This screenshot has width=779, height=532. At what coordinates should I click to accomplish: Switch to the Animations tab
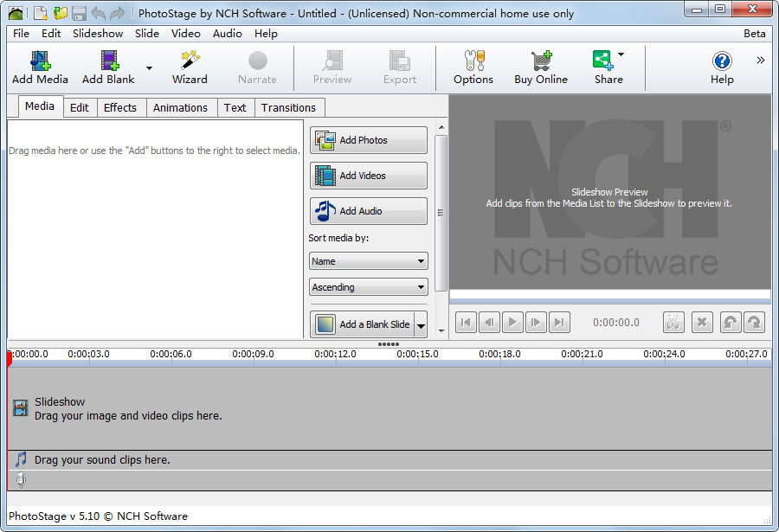tap(180, 108)
